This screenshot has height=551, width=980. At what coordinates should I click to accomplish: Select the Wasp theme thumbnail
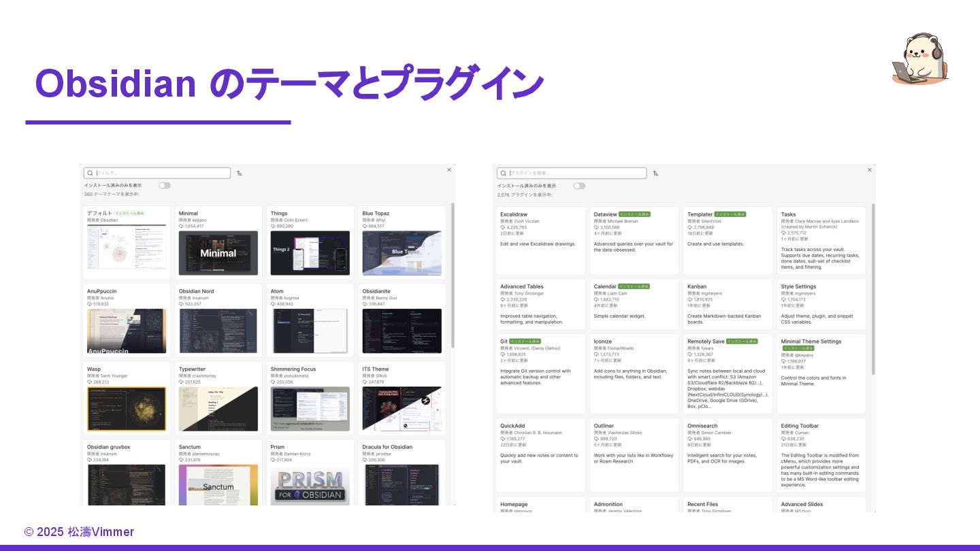click(127, 409)
